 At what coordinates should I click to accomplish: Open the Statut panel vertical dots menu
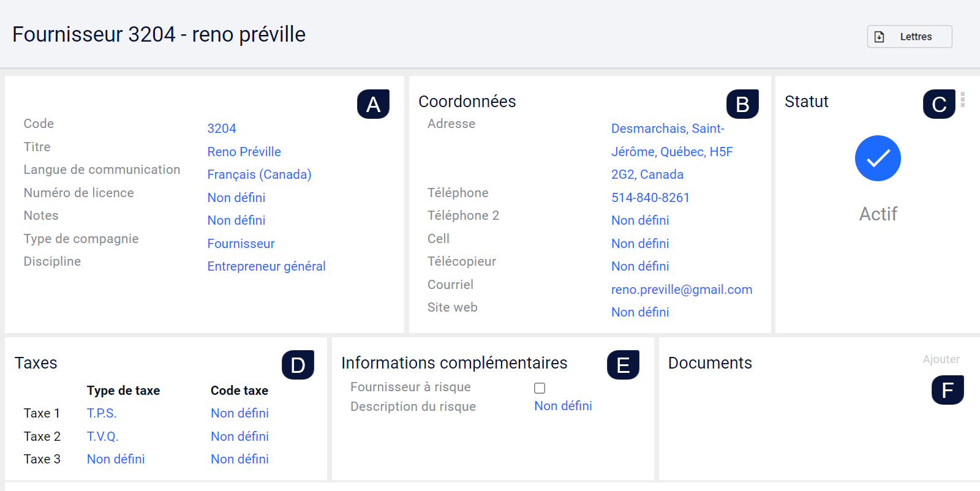(x=963, y=100)
